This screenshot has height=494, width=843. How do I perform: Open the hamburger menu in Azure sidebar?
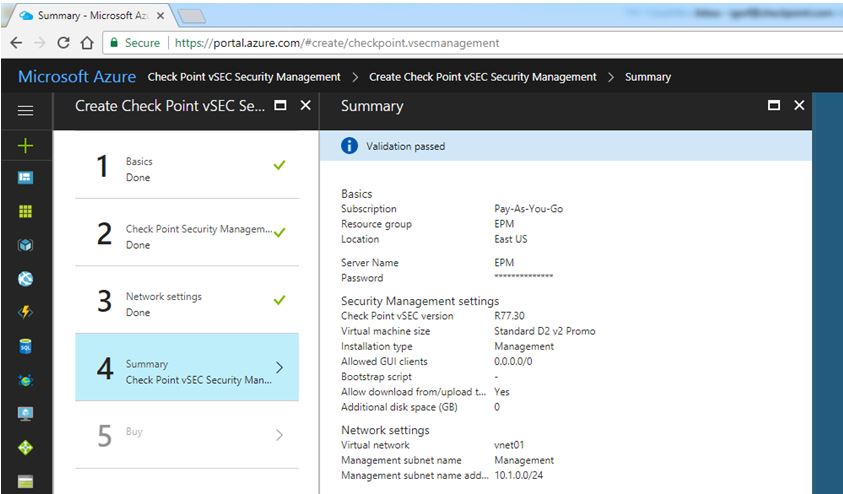[x=25, y=111]
